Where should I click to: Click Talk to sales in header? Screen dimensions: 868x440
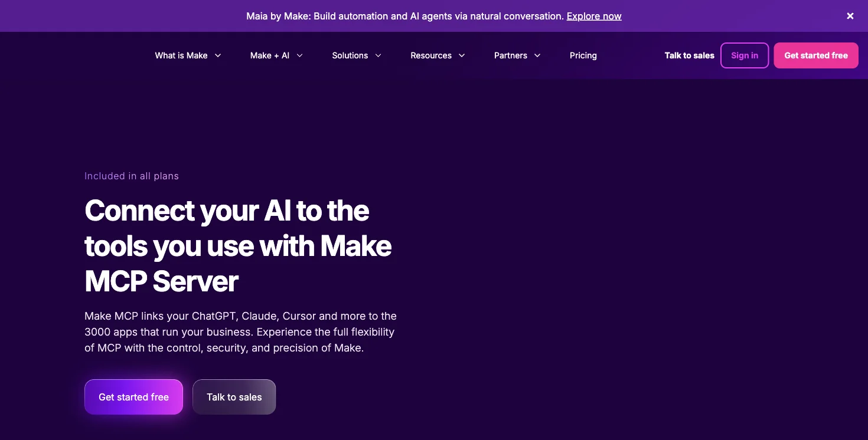pyautogui.click(x=689, y=55)
